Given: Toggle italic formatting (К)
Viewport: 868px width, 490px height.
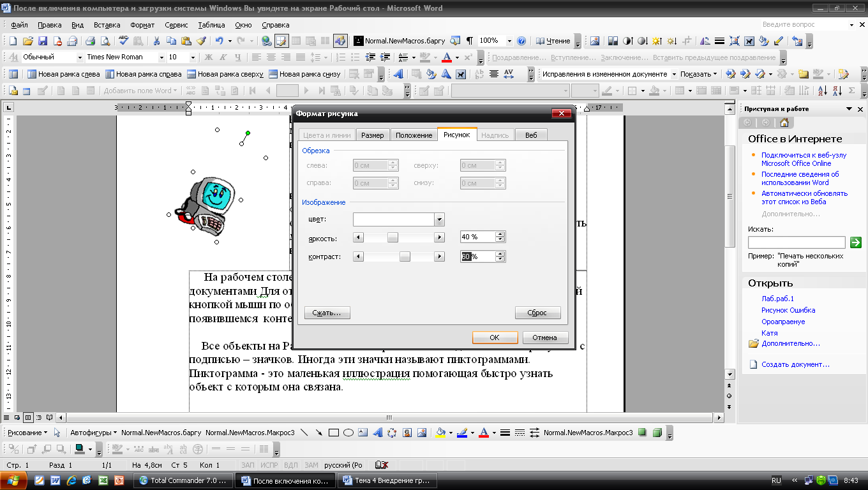Looking at the screenshot, I should pyautogui.click(x=222, y=57).
